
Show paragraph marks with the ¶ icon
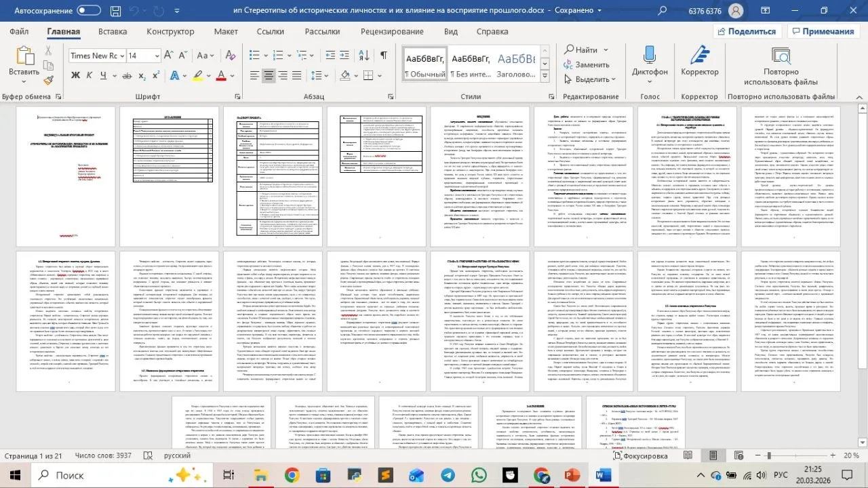click(x=383, y=56)
